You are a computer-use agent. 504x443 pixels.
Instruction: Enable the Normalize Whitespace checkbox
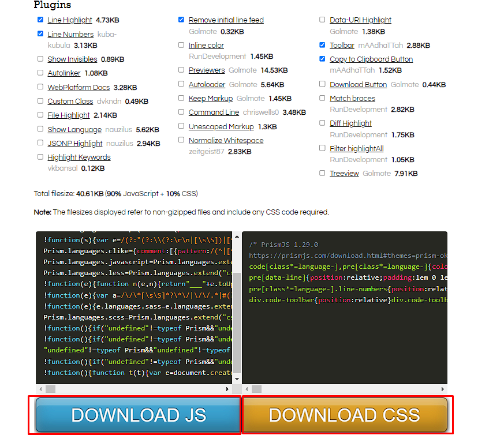coord(181,140)
